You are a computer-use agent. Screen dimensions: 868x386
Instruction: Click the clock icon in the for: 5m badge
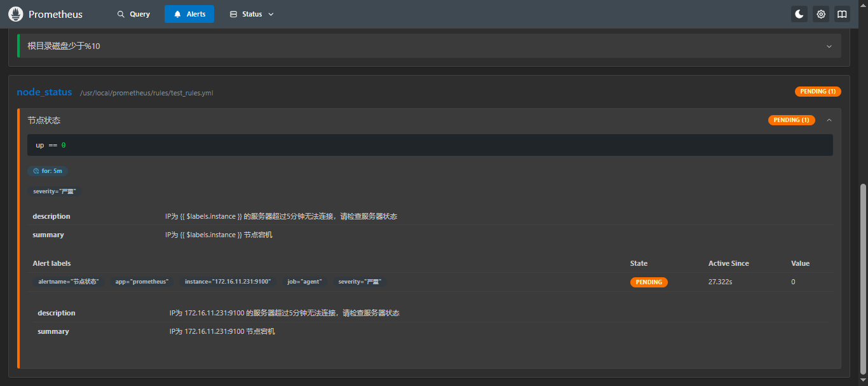tap(36, 171)
